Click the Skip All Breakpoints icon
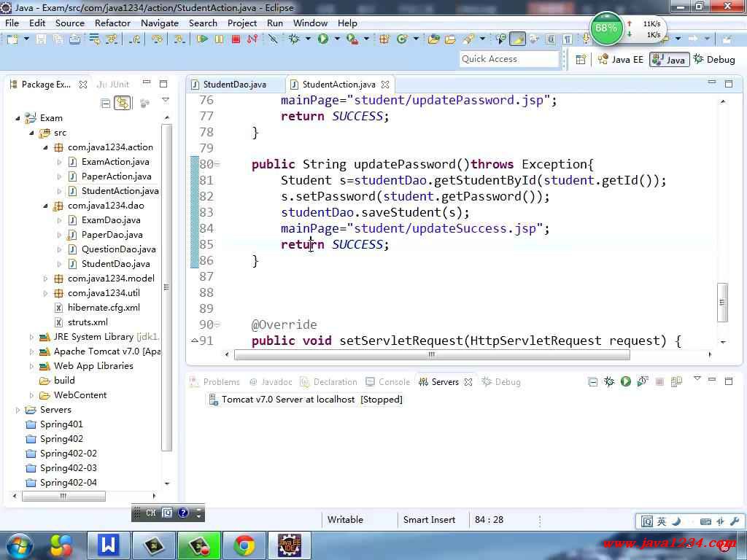This screenshot has width=747, height=560. [273, 39]
